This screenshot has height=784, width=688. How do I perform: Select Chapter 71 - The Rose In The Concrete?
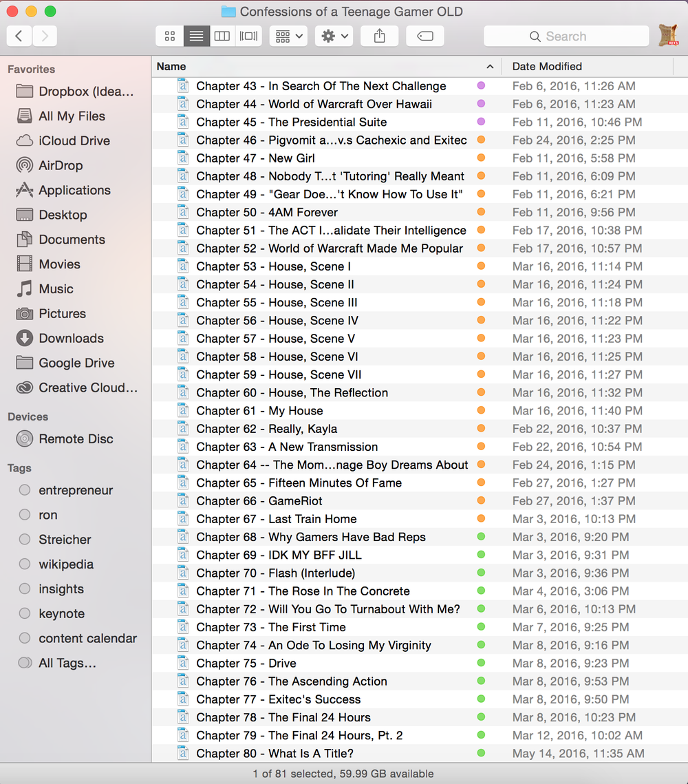420,591
